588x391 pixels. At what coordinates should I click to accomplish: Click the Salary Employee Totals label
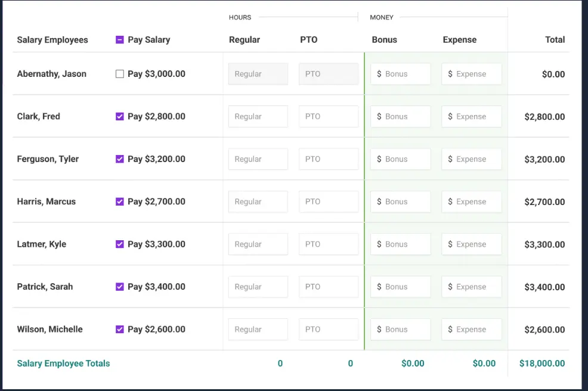(63, 363)
